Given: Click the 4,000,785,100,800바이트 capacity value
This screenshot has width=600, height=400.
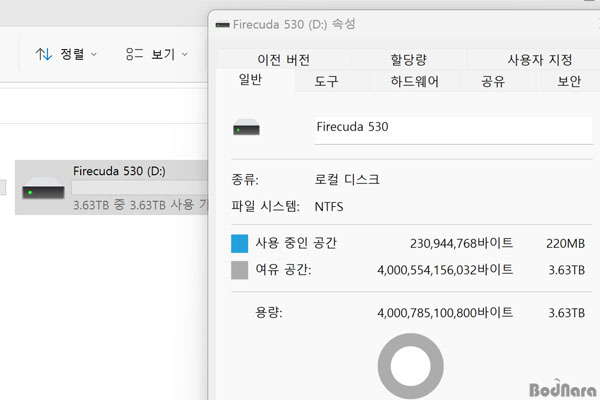Looking at the screenshot, I should [445, 313].
